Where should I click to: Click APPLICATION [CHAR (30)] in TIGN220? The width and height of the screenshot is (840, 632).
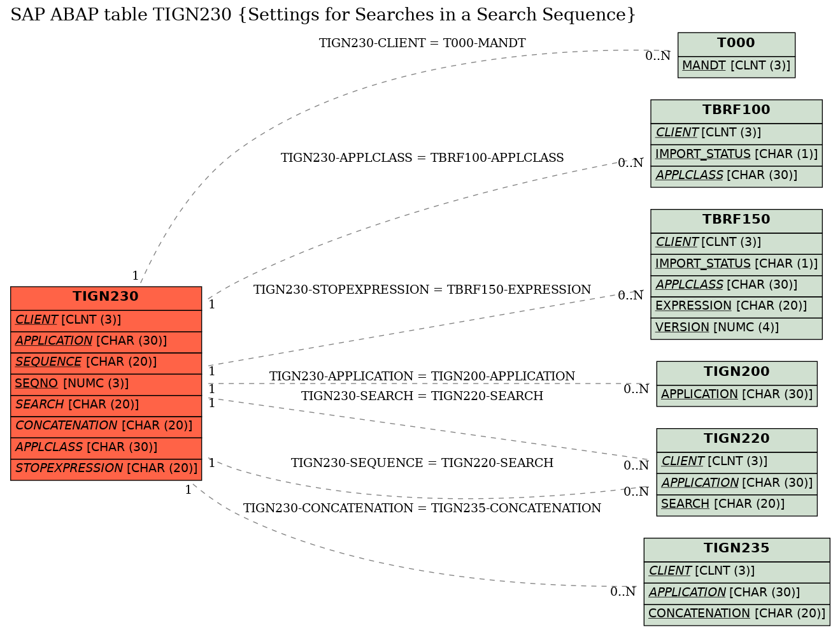point(737,484)
